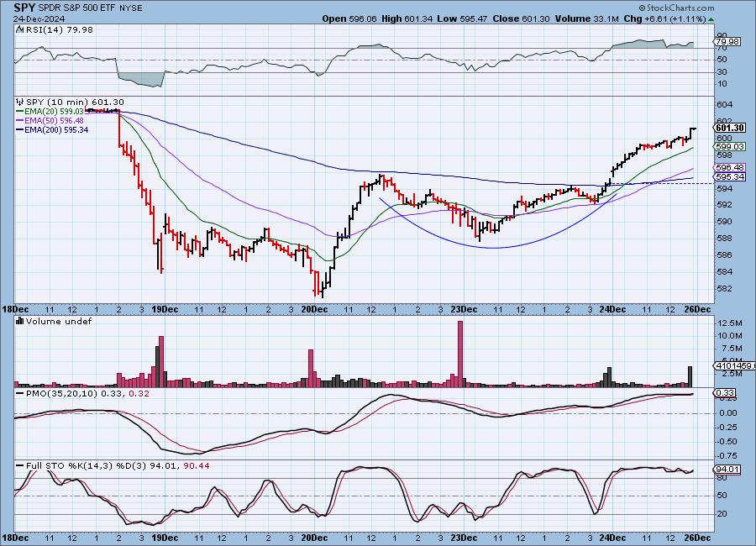Click the SPDR S&P 500 ETF name

76,8
